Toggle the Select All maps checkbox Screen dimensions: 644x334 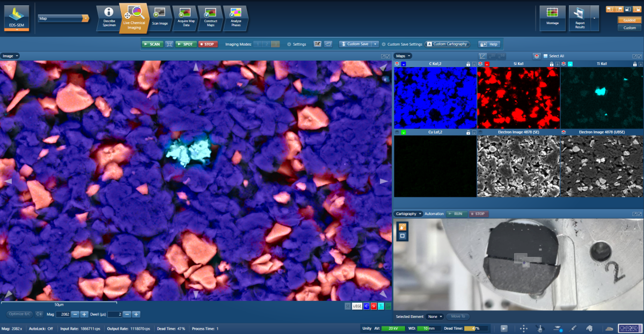coord(545,55)
